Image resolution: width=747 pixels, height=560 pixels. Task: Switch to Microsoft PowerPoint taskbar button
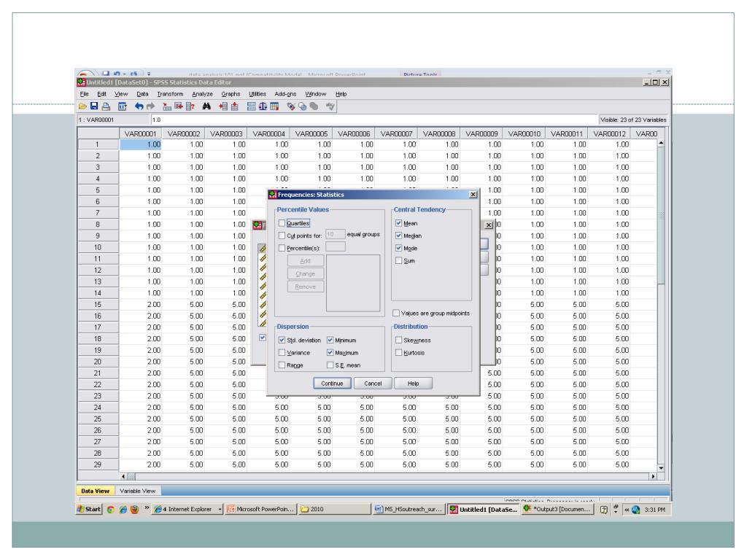[261, 509]
